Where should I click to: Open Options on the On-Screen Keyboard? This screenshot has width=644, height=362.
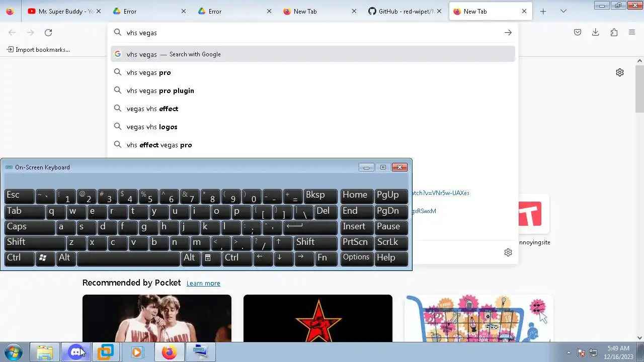357,258
